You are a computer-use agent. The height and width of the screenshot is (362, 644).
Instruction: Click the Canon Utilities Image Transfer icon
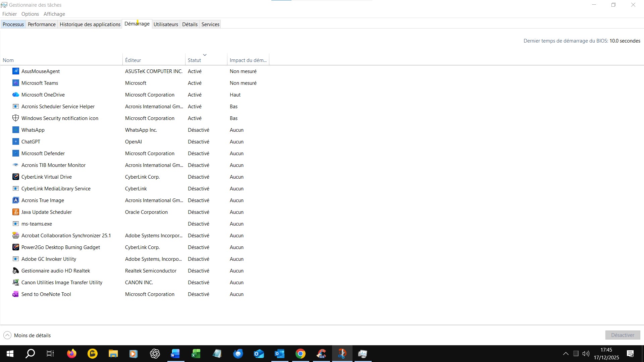(15, 283)
